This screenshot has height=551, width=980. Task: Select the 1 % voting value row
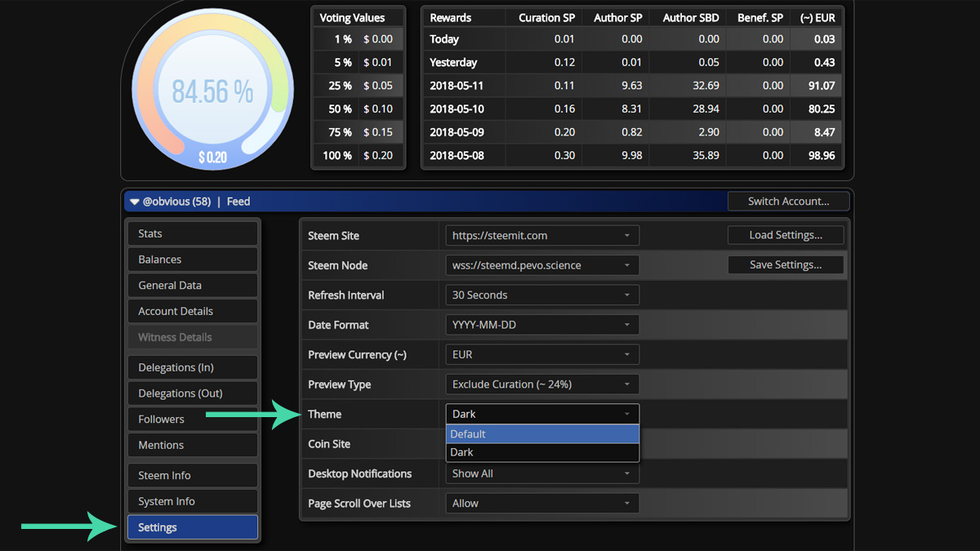(x=359, y=39)
